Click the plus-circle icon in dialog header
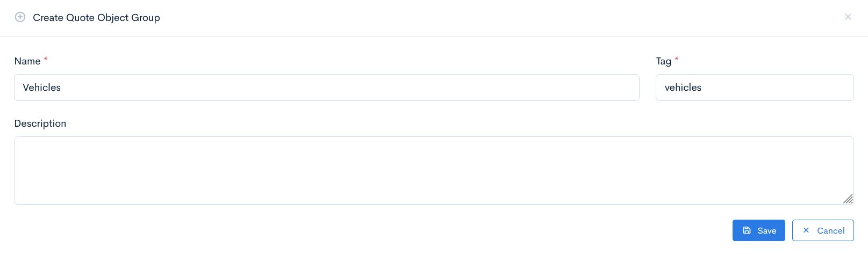Screen dimensions: 868x254 pyautogui.click(x=20, y=17)
